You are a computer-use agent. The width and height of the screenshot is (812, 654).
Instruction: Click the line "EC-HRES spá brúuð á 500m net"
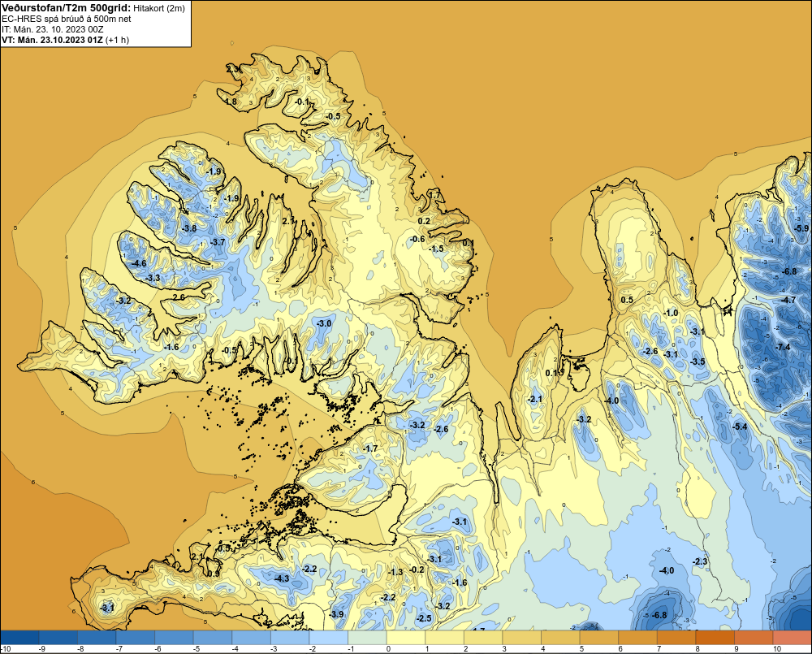[x=67, y=19]
